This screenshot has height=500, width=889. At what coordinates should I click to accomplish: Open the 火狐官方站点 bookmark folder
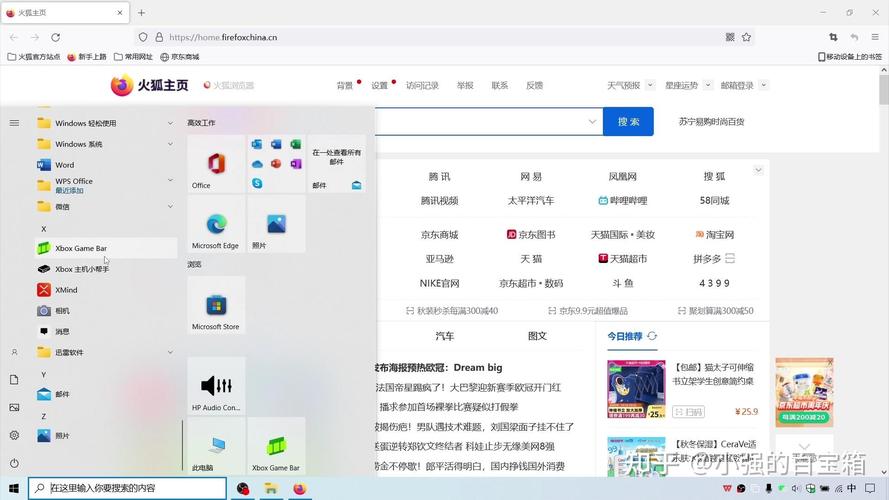[x=33, y=57]
